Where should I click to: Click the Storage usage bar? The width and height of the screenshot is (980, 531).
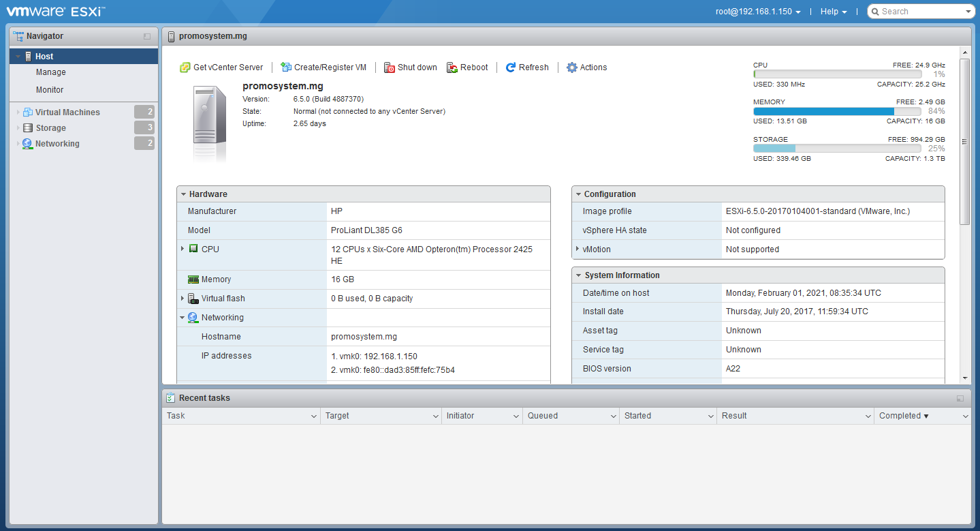click(837, 148)
